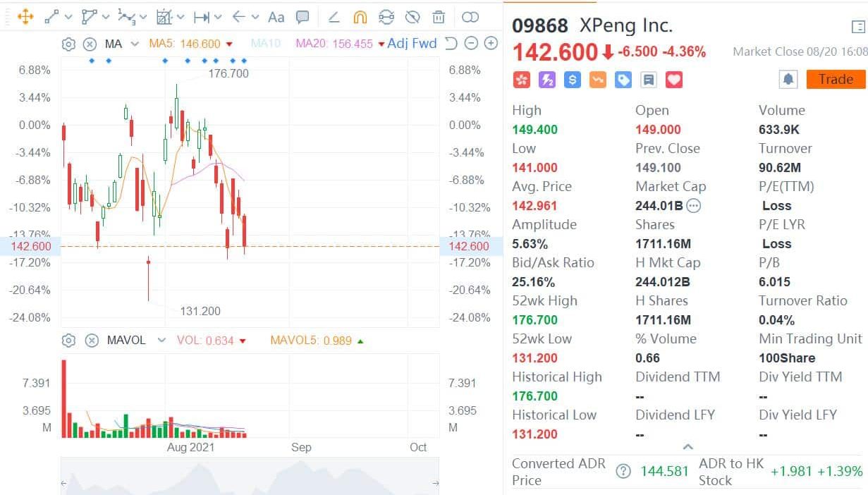Click the red Hong Kong market icon
The width and height of the screenshot is (868, 495).
pyautogui.click(x=522, y=80)
